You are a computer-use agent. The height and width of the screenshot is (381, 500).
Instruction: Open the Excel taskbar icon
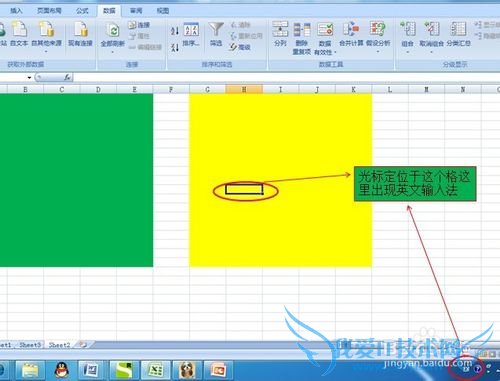tap(155, 370)
